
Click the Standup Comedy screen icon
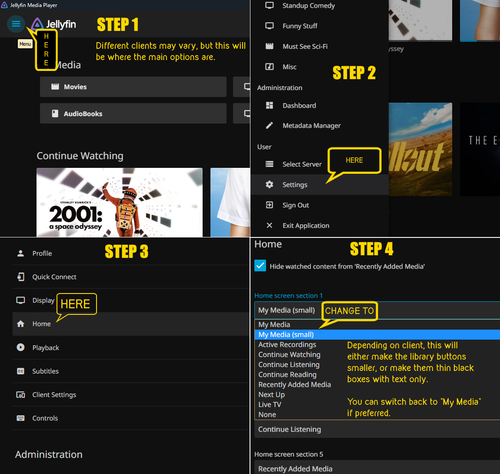point(269,6)
